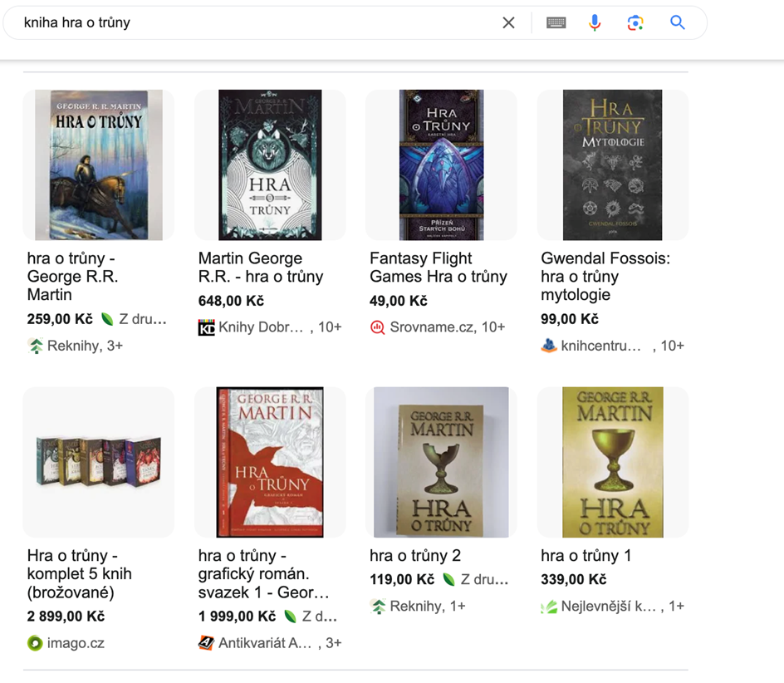
Task: Open 'Gwendal Fossois: hra o trůny mytologie' listing
Action: pos(605,276)
